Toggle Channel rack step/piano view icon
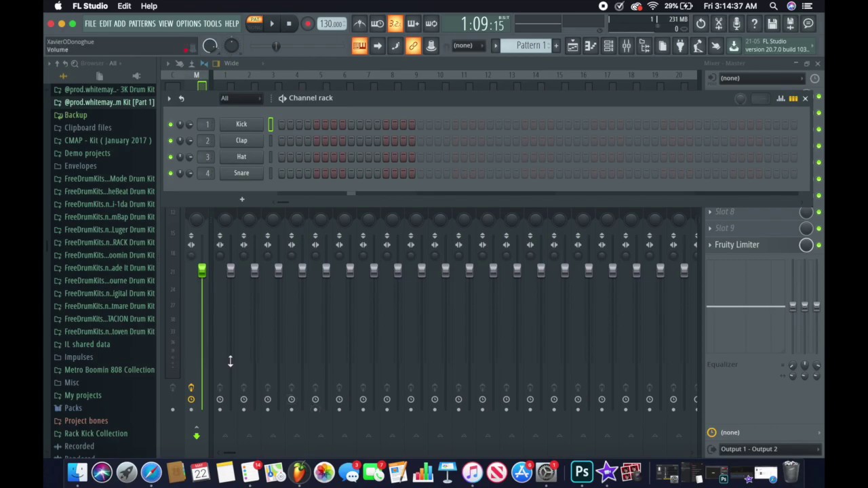Screen dimensions: 868x488 coord(793,99)
